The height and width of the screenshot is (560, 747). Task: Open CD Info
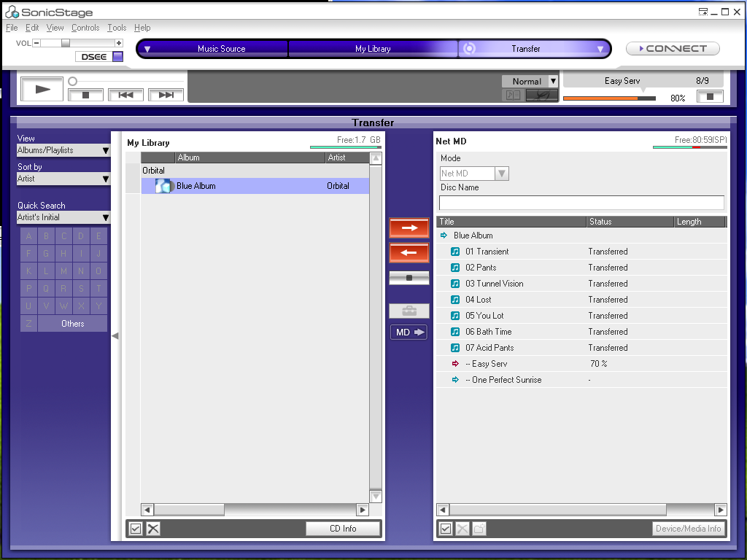click(x=343, y=529)
